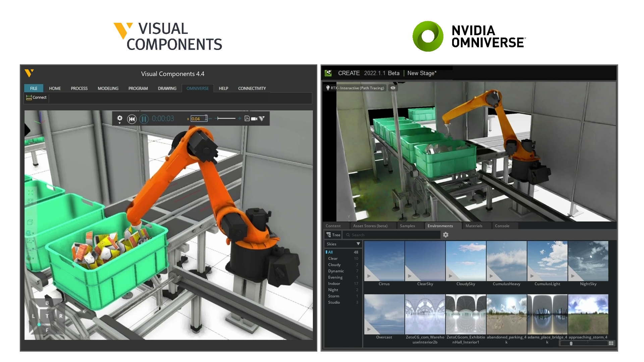Open the RTX - Interactive (Path Tracing) renderer dropdown
This screenshot has width=644, height=362.
tap(354, 88)
